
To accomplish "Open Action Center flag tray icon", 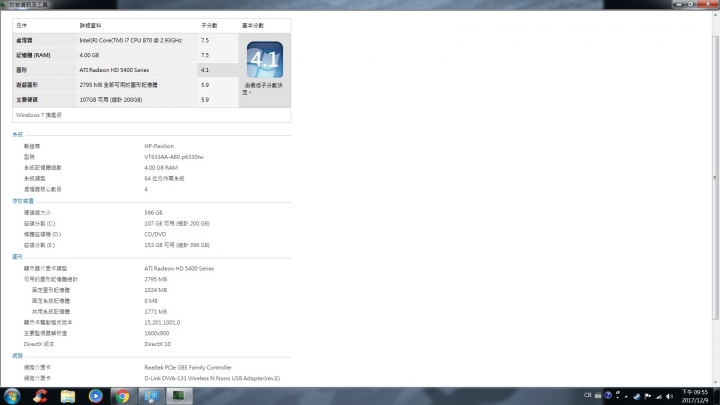I will point(648,396).
